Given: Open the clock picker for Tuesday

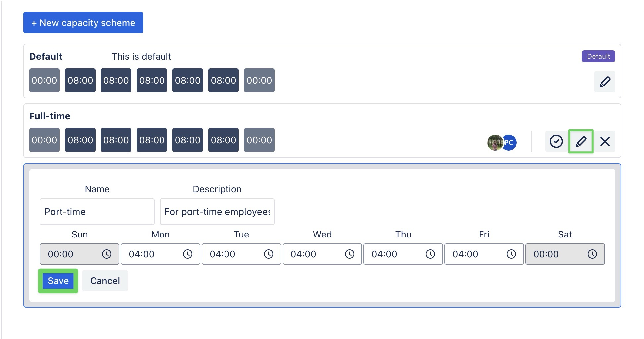Looking at the screenshot, I should pyautogui.click(x=268, y=254).
